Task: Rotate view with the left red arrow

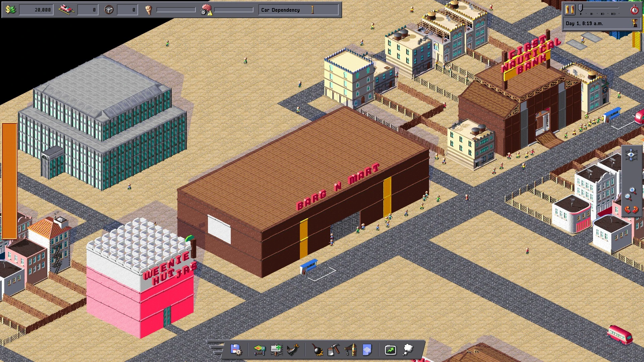Action: tap(627, 210)
